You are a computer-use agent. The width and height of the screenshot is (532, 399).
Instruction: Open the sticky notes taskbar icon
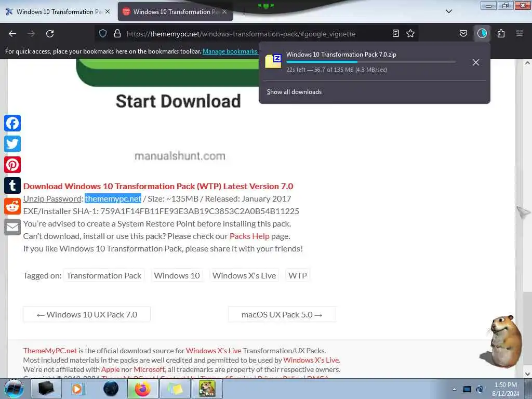175,389
